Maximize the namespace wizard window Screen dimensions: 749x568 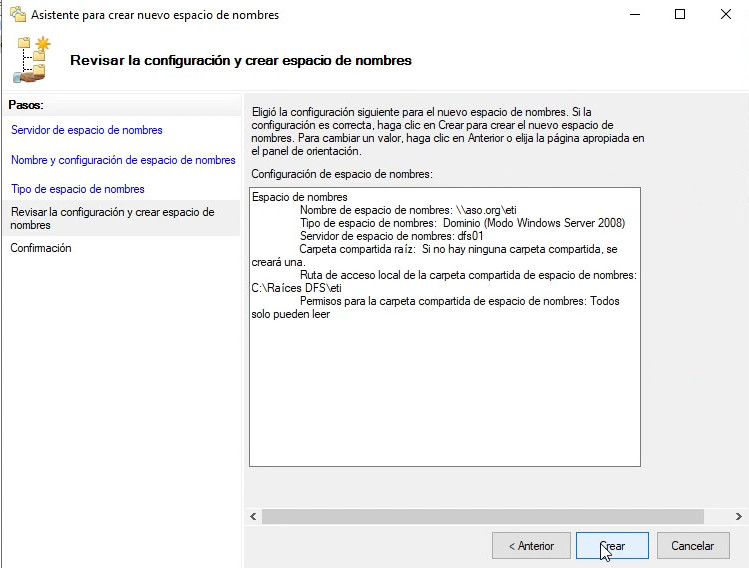[x=680, y=15]
